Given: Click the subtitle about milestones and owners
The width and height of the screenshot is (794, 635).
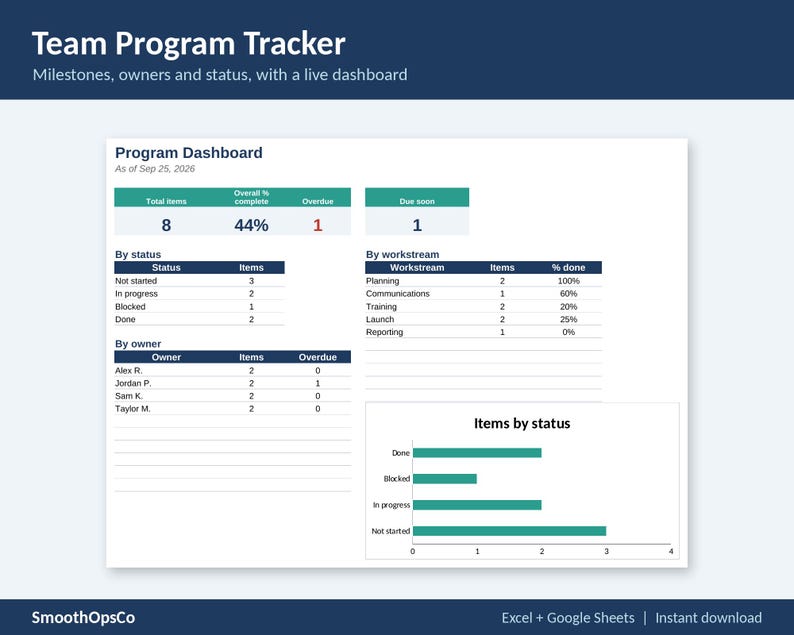Looking at the screenshot, I should (x=220, y=75).
